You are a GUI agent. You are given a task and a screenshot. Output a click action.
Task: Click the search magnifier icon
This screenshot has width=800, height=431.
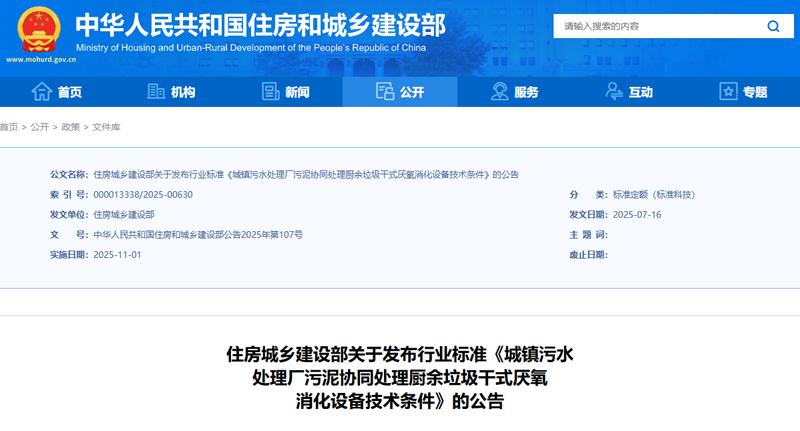coord(773,26)
